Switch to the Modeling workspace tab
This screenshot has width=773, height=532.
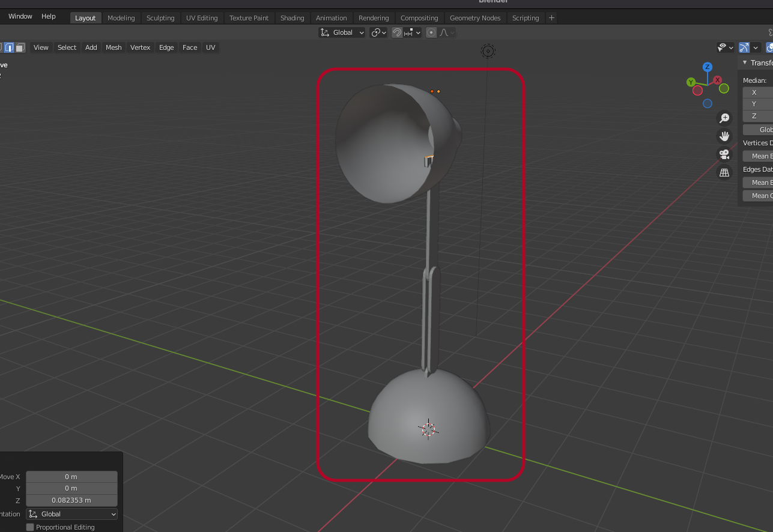[121, 17]
